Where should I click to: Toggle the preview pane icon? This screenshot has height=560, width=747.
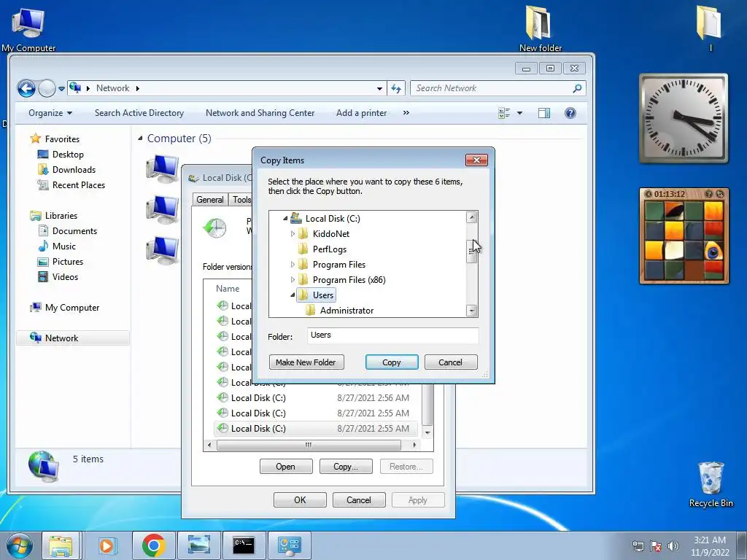pyautogui.click(x=544, y=113)
